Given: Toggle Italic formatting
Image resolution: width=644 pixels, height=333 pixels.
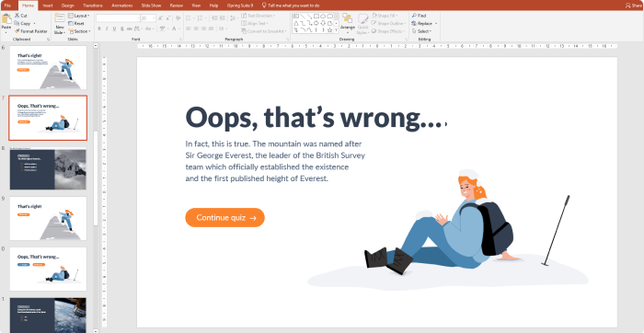Looking at the screenshot, I should (107, 29).
